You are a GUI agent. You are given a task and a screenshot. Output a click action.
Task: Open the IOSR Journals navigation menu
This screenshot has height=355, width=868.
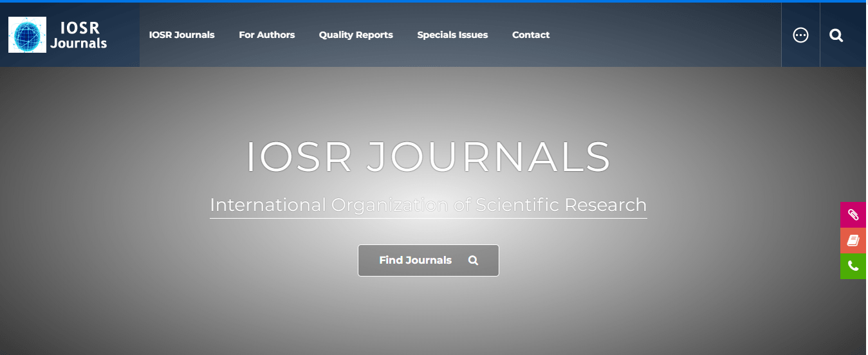coord(181,35)
